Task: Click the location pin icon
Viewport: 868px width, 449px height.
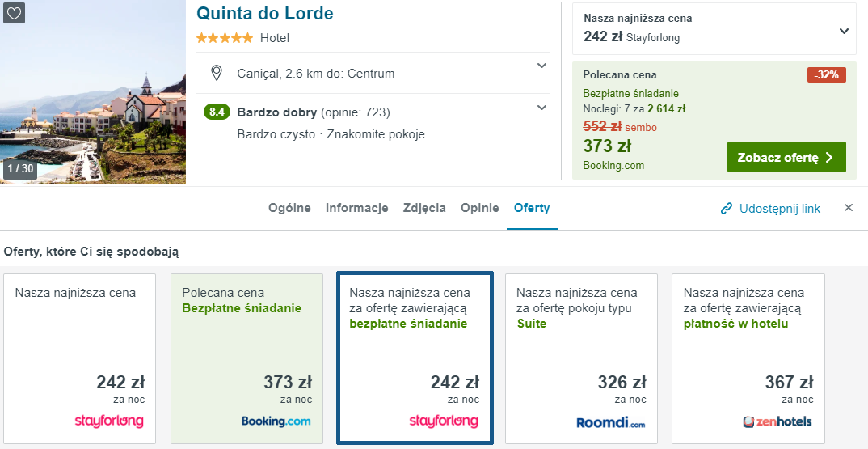Action: 217,74
